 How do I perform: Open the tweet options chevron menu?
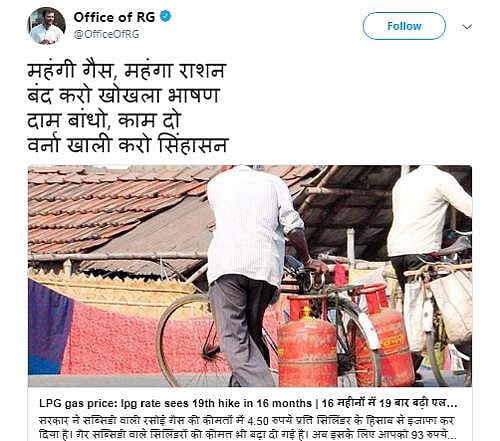pos(467,27)
